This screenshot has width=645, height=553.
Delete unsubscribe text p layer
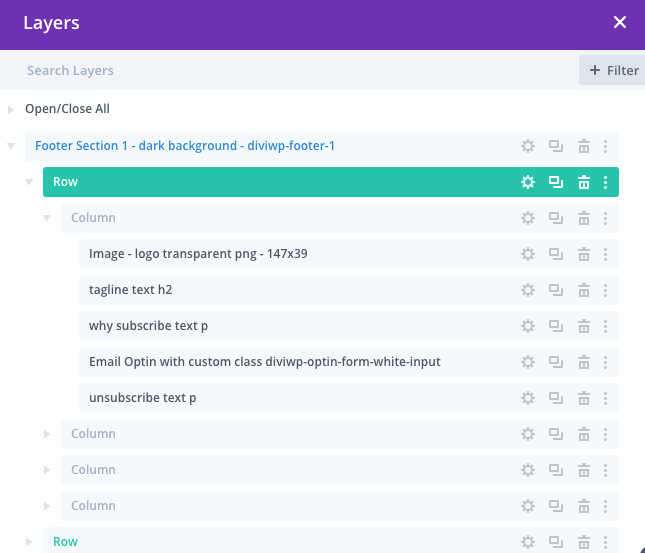coord(584,398)
